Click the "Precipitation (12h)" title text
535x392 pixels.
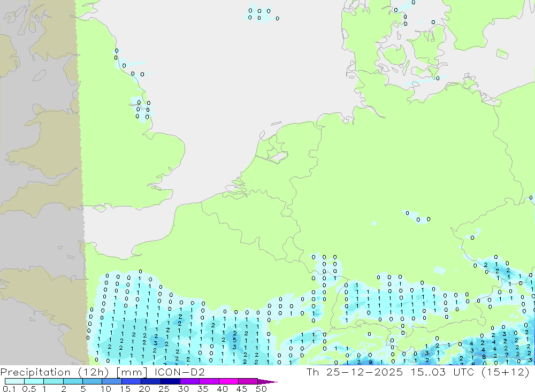click(55, 372)
